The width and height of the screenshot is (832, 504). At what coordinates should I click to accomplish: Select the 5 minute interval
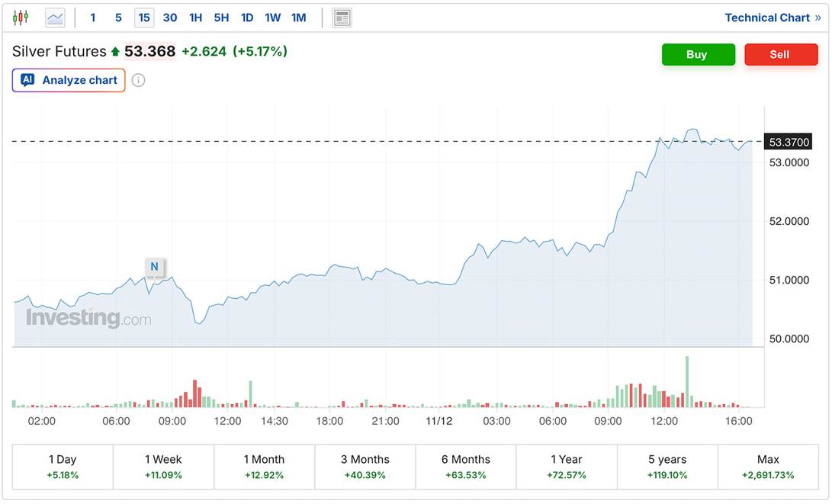pyautogui.click(x=118, y=18)
